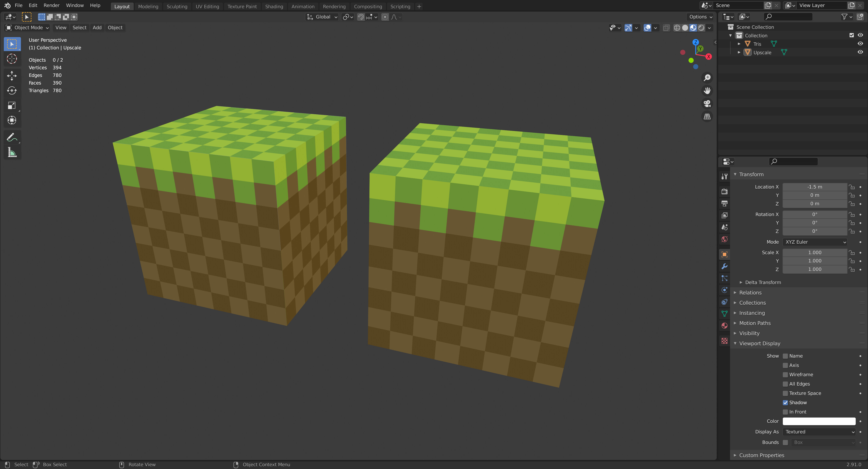Open the viewport Select menu button
Screen dimensions: 868x469
click(x=79, y=28)
